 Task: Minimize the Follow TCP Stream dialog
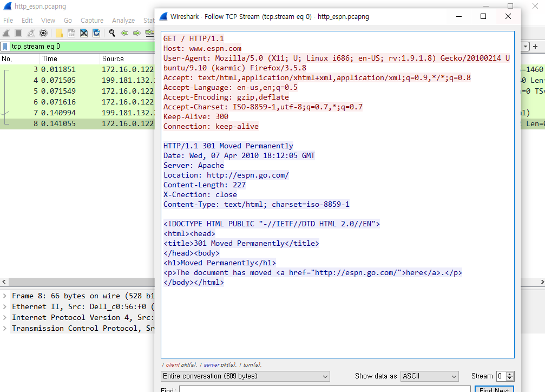(459, 16)
